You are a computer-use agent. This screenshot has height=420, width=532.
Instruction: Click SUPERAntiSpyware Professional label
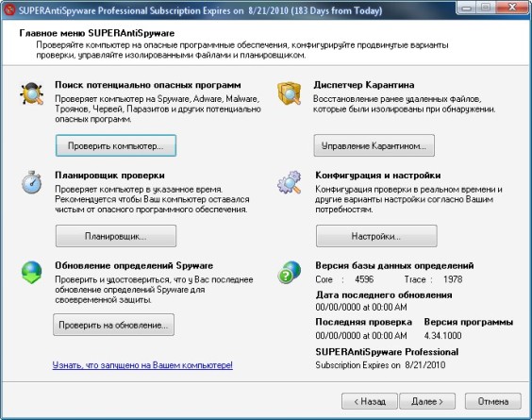[387, 352]
